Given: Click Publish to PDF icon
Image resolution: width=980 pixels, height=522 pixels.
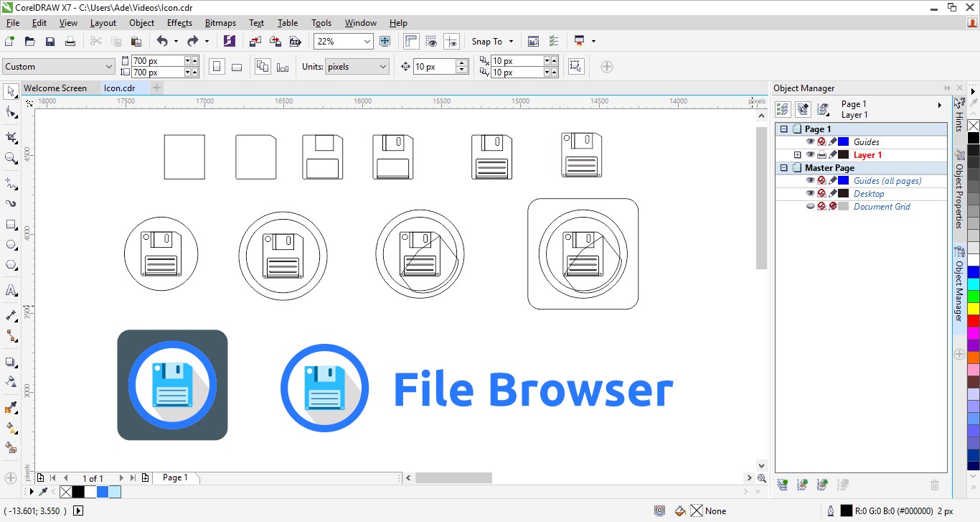Looking at the screenshot, I should pos(295,42).
